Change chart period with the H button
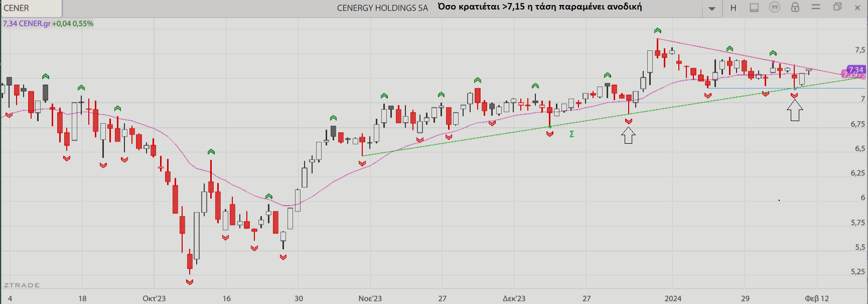868x304 pixels. click(733, 8)
